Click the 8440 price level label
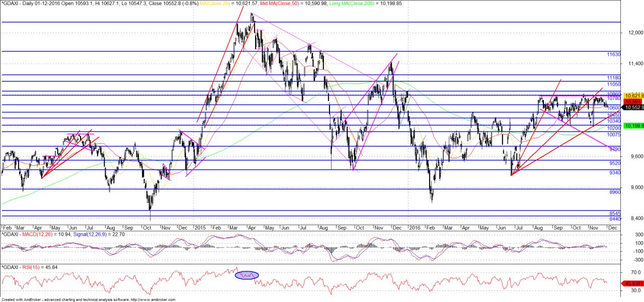The height and width of the screenshot is (302, 644). [615, 219]
